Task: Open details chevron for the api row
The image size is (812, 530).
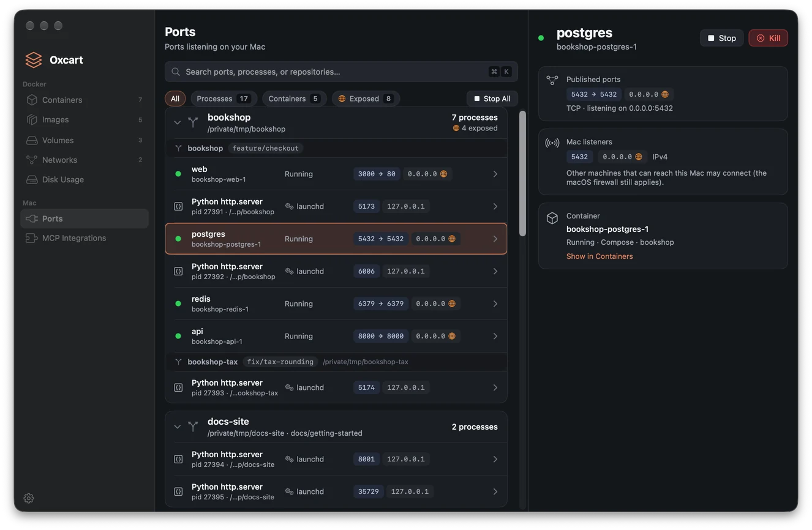Action: (495, 336)
